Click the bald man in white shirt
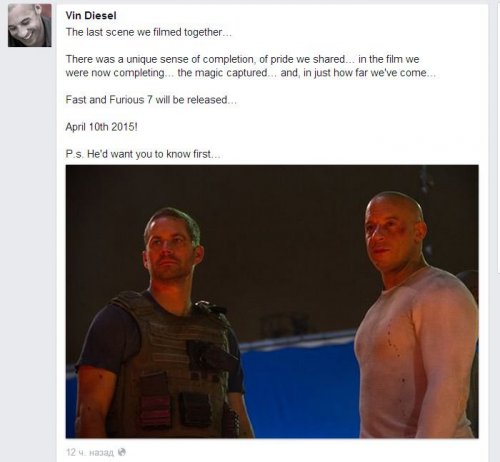Viewport: 500px width, 462px height. 417,317
